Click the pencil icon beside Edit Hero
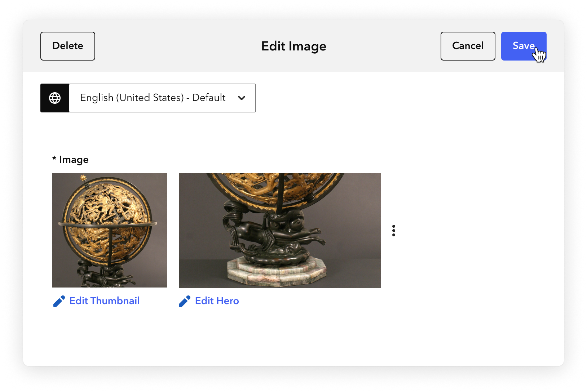This screenshot has height=392, width=587. coord(185,301)
